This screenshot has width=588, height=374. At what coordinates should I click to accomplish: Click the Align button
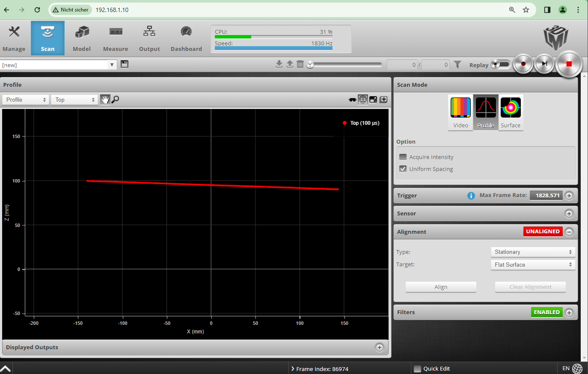pyautogui.click(x=441, y=287)
